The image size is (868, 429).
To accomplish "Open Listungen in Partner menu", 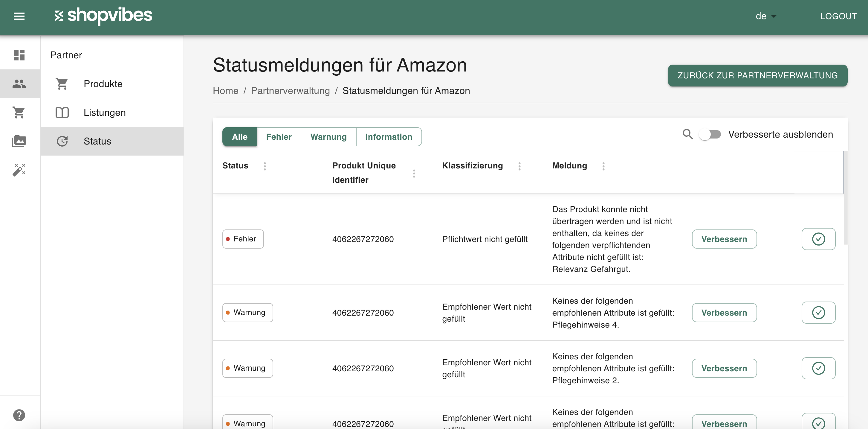I will point(112,112).
